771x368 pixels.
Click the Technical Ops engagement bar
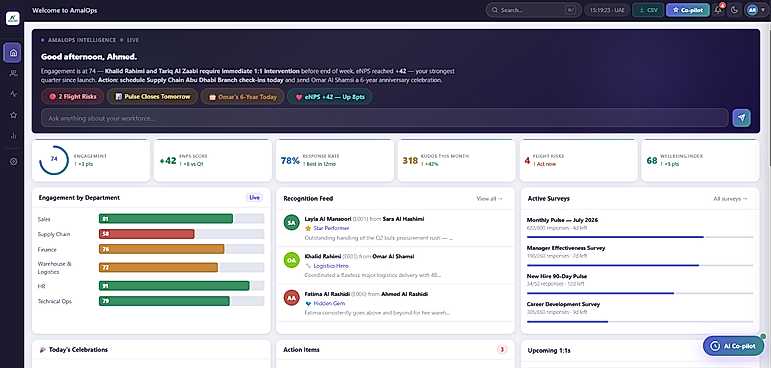tap(164, 301)
